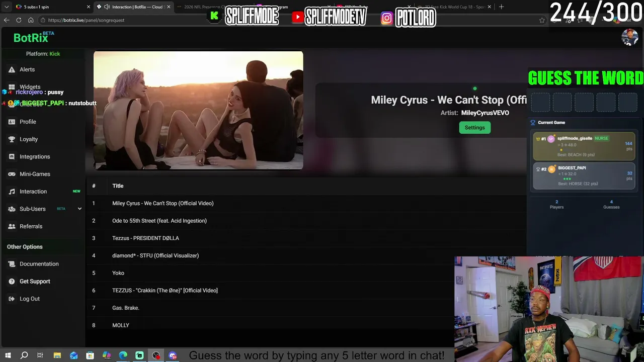Bookmark this page with the star icon
Viewport: 644px width, 362px height.
point(542,20)
